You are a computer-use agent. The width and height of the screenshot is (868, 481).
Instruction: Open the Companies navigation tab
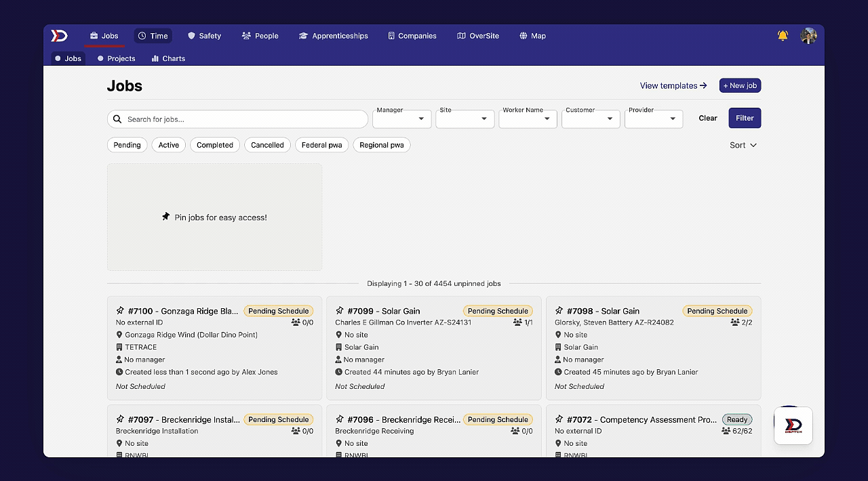coord(412,36)
